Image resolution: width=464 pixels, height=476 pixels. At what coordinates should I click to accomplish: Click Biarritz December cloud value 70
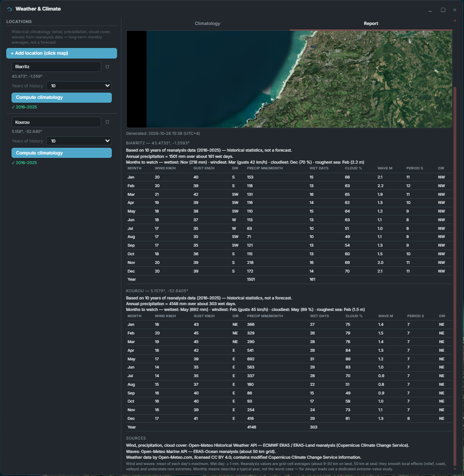click(x=347, y=271)
